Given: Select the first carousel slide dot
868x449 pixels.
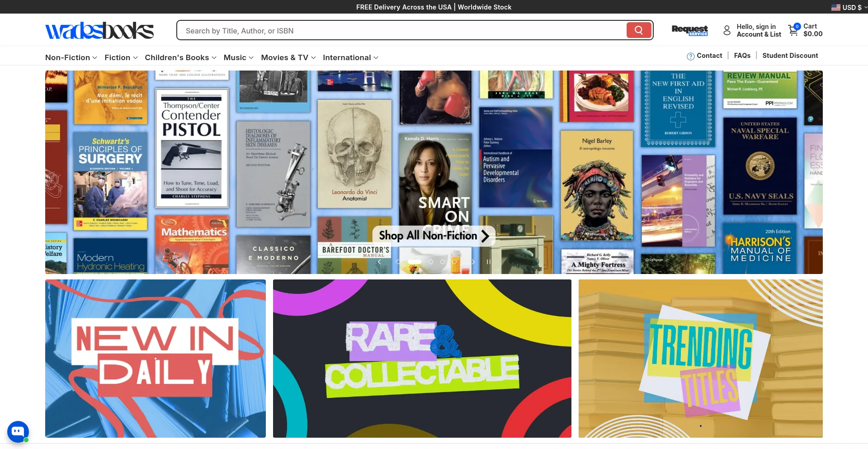Looking at the screenshot, I should pyautogui.click(x=398, y=262).
